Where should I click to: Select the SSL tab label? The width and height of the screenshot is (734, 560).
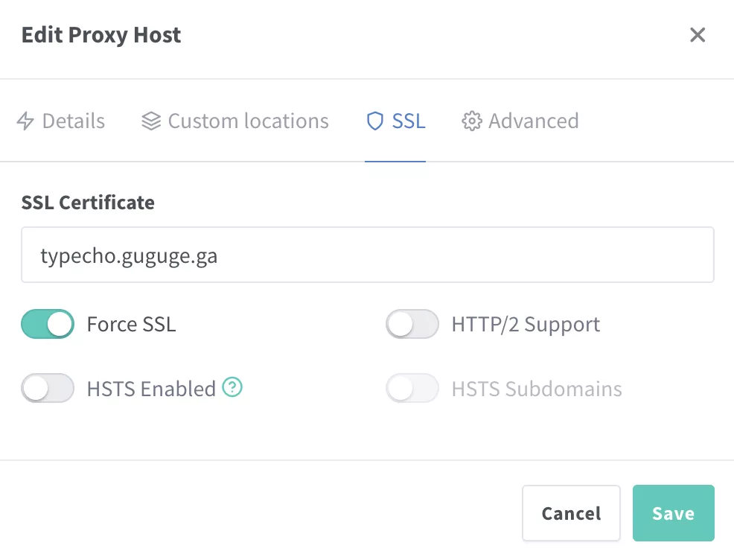click(409, 121)
